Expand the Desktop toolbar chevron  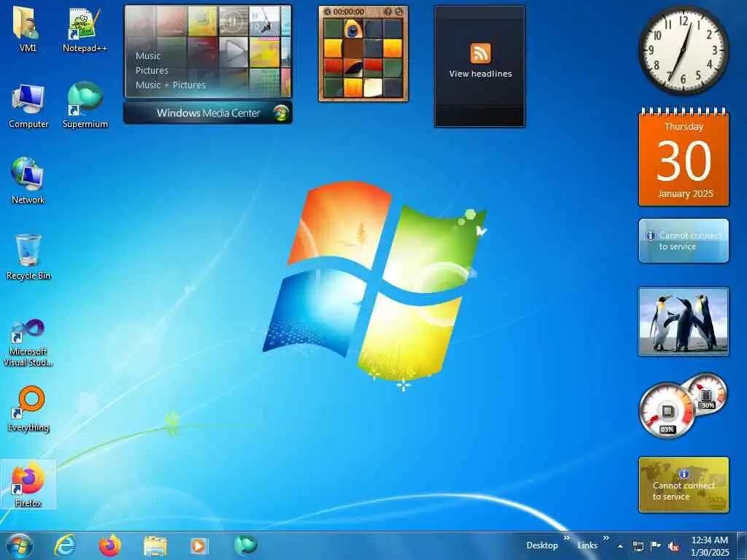pos(566,538)
